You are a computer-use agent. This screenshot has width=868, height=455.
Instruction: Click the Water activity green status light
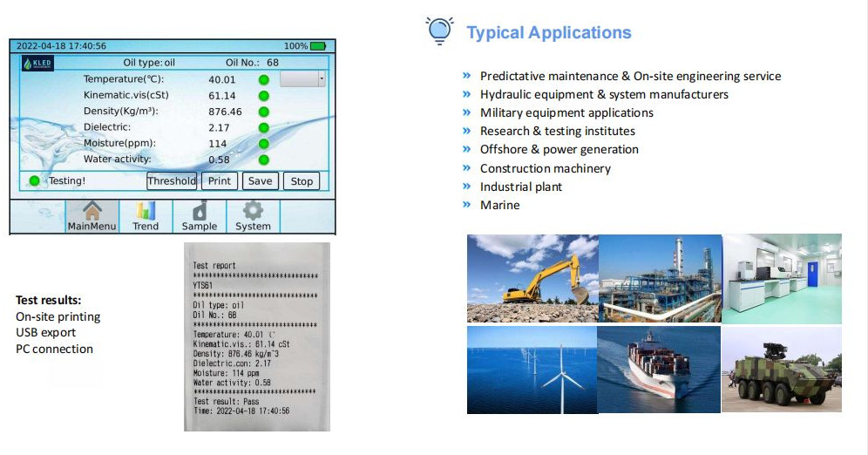(263, 160)
